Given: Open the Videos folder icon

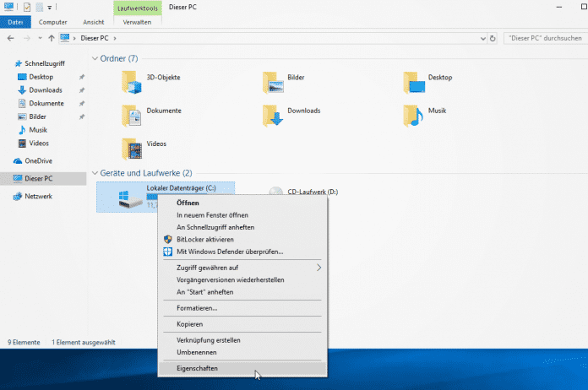Looking at the screenshot, I should 132,148.
